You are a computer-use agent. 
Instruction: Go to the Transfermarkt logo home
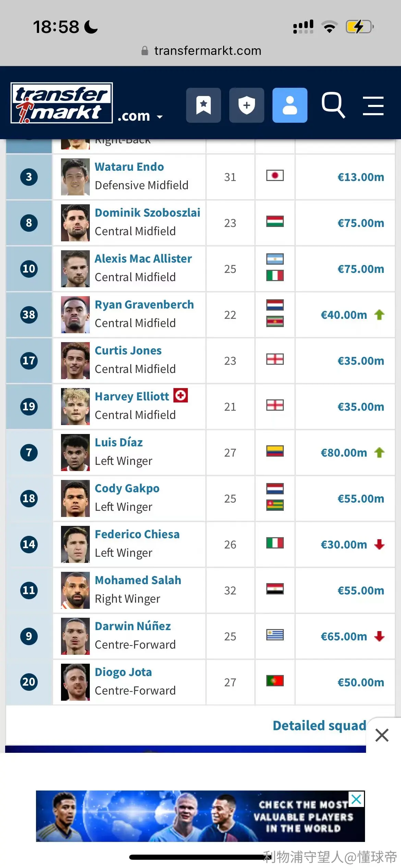62,103
